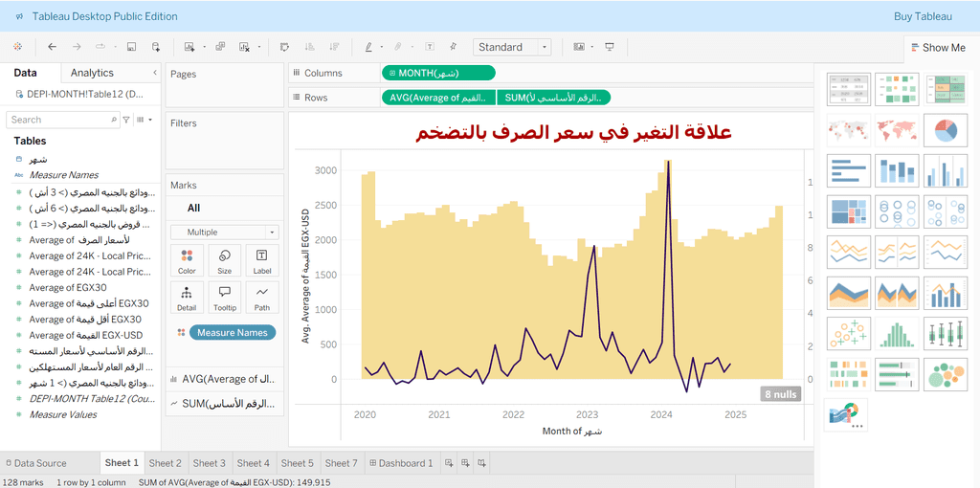Click the MONTH pill on Columns

coord(438,73)
